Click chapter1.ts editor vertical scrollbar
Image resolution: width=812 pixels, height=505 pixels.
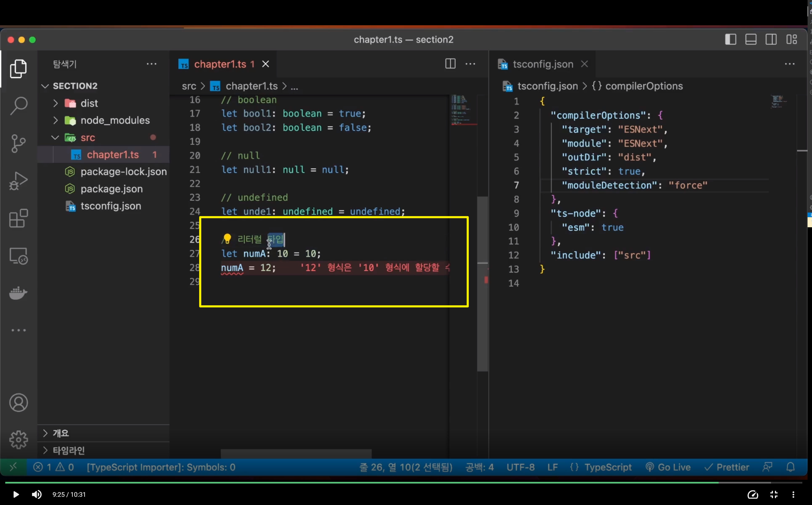483,284
